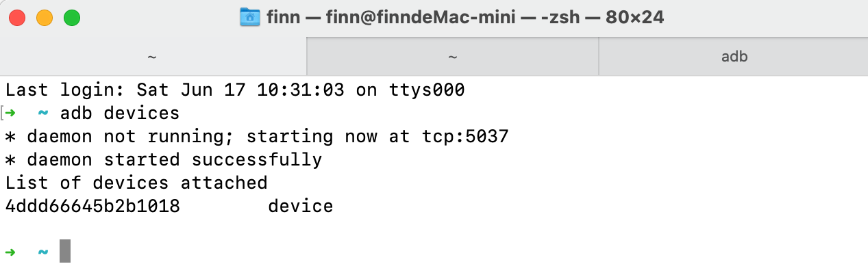The image size is (868, 264).
Task: Minimize the window using the yellow button
Action: 45,18
